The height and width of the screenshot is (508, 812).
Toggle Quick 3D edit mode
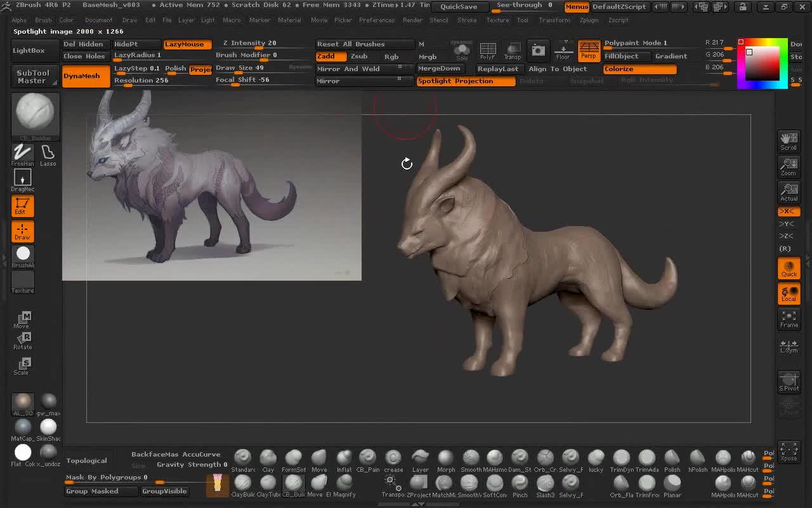click(x=789, y=268)
